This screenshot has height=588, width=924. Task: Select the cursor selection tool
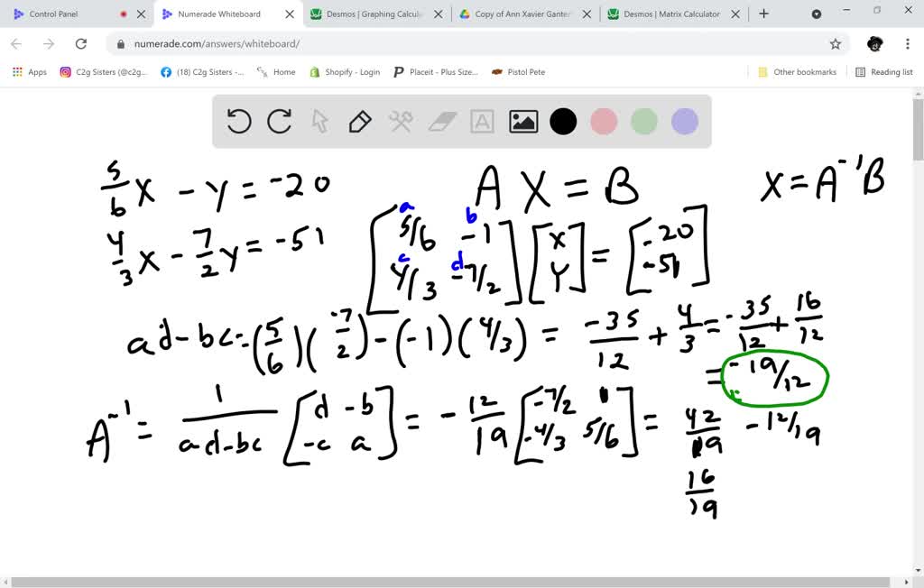319,121
